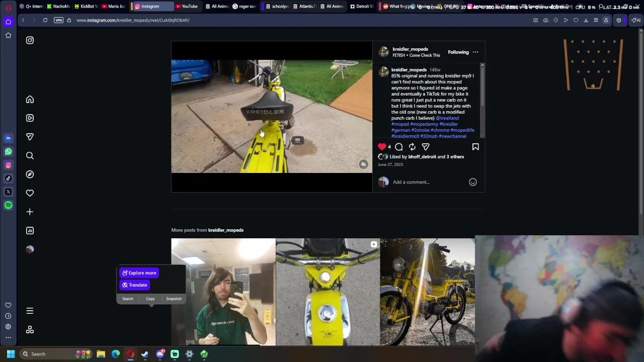The width and height of the screenshot is (644, 362).
Task: Open WhatsApp in the Opera sidebar
Action: click(8, 151)
